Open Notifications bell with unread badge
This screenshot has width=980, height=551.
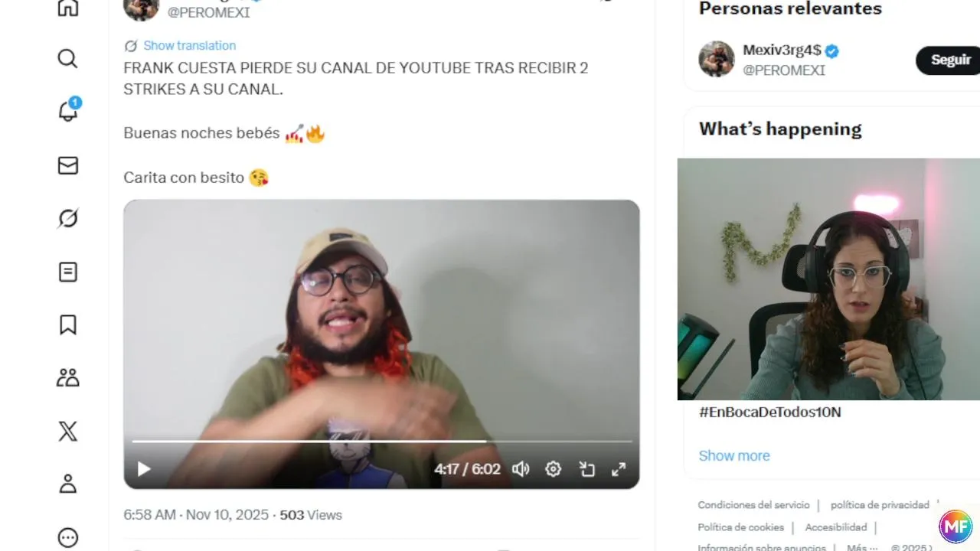click(68, 111)
